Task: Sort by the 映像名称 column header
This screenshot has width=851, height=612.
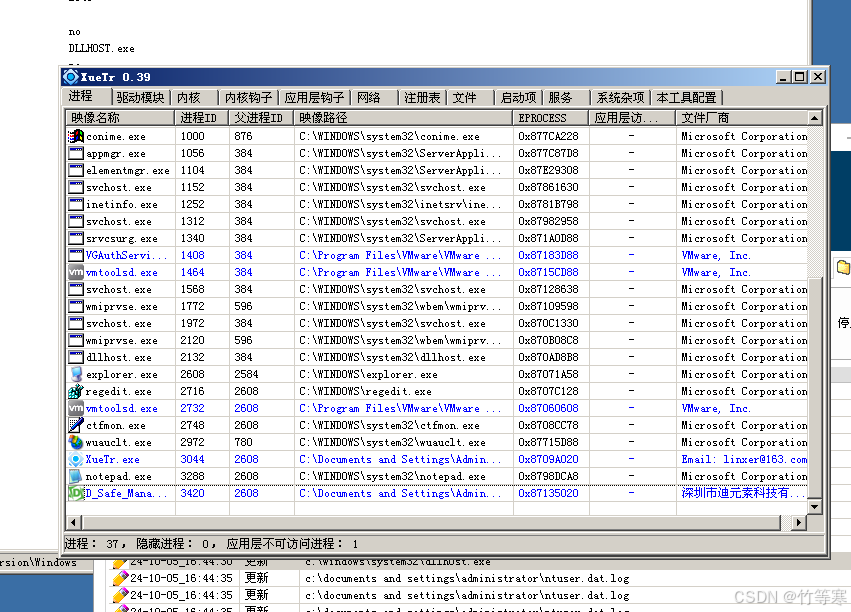Action: click(x=120, y=118)
